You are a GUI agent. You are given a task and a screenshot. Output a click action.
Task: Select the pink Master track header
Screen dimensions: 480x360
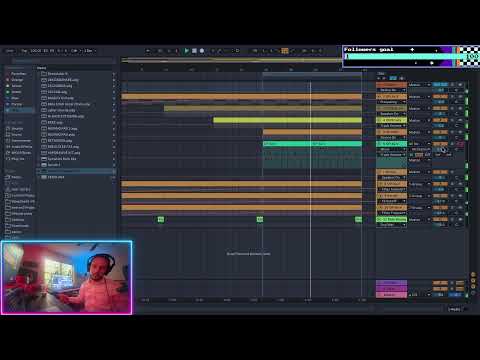[x=392, y=295]
